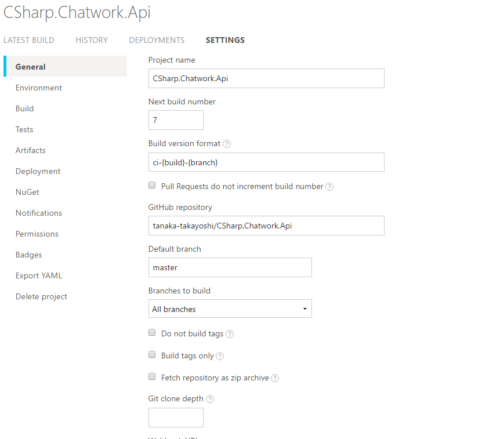Viewport: 504px width, 439px height.
Task: Open help icon beside Pull Requests option
Action: pos(329,187)
